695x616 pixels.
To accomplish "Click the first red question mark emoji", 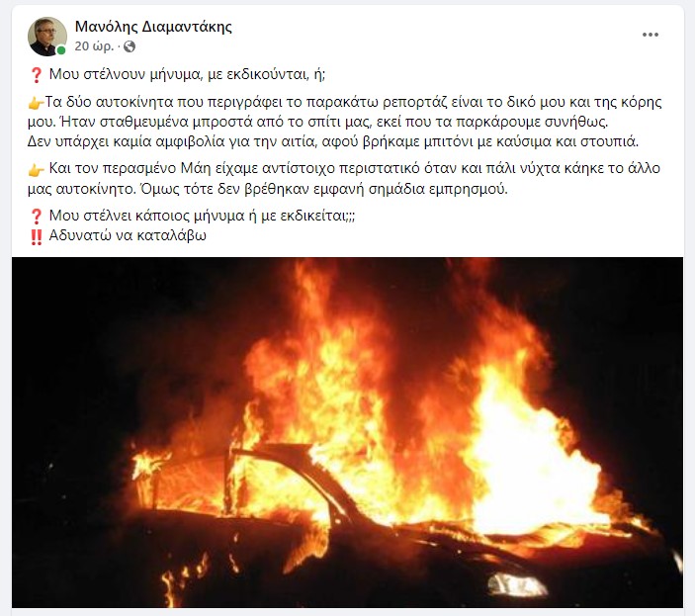I will tap(36, 74).
